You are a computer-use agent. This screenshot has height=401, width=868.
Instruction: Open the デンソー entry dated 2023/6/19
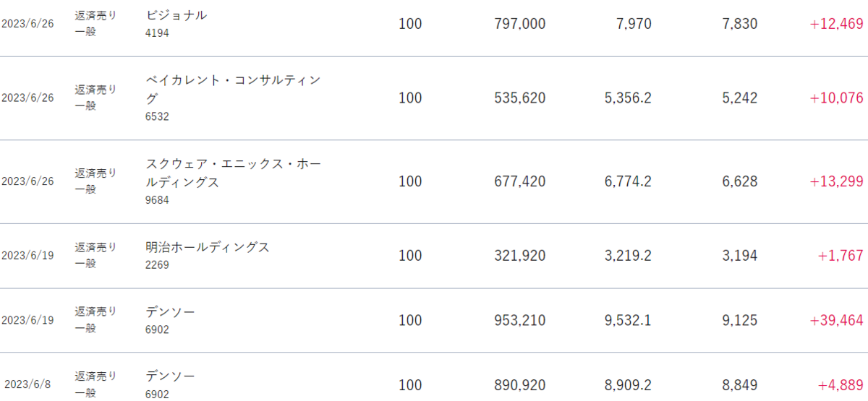[170, 312]
